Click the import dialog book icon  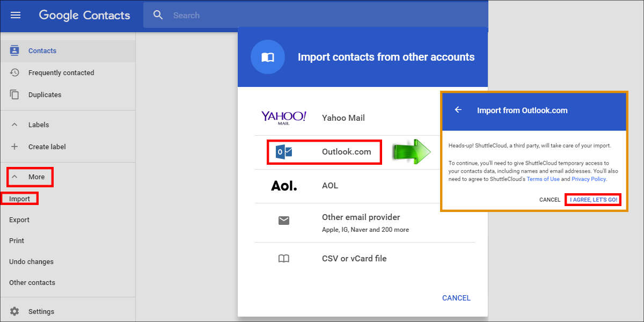pyautogui.click(x=268, y=57)
